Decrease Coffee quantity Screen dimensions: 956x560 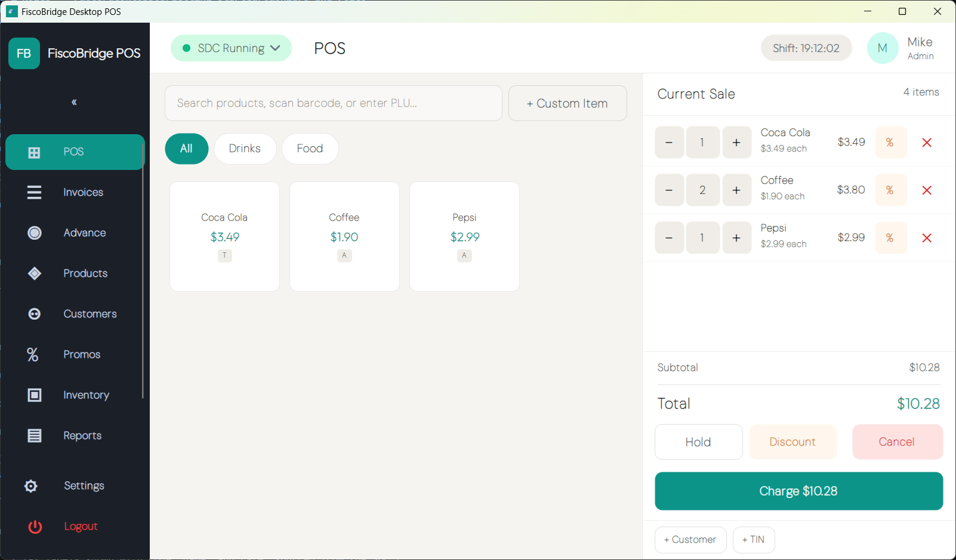(670, 190)
